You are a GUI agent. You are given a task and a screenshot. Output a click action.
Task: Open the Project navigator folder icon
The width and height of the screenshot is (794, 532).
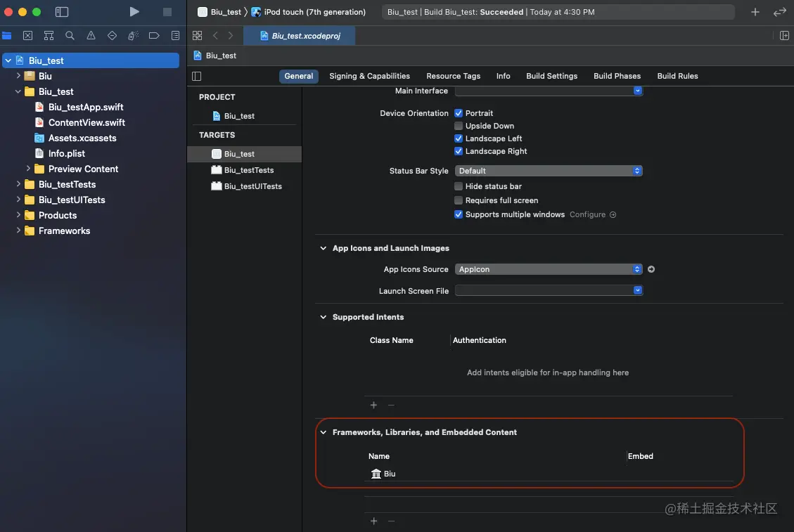click(6, 35)
